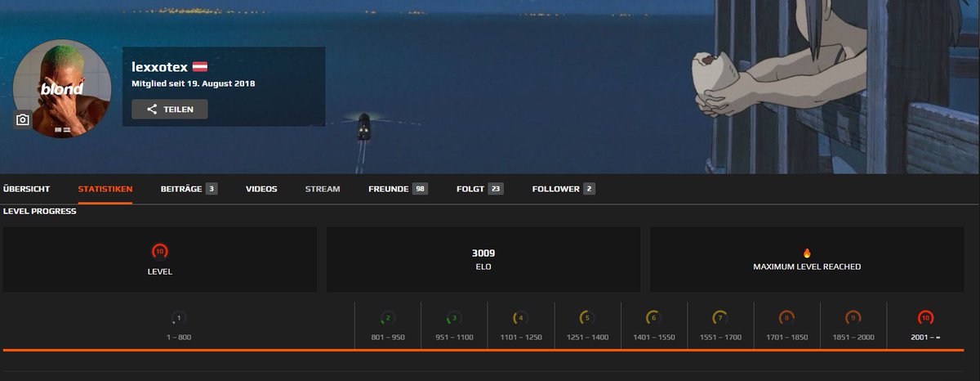Viewport: 980px width, 381px height.
Task: Open the BEITRÄGE tab
Action: pyautogui.click(x=189, y=189)
